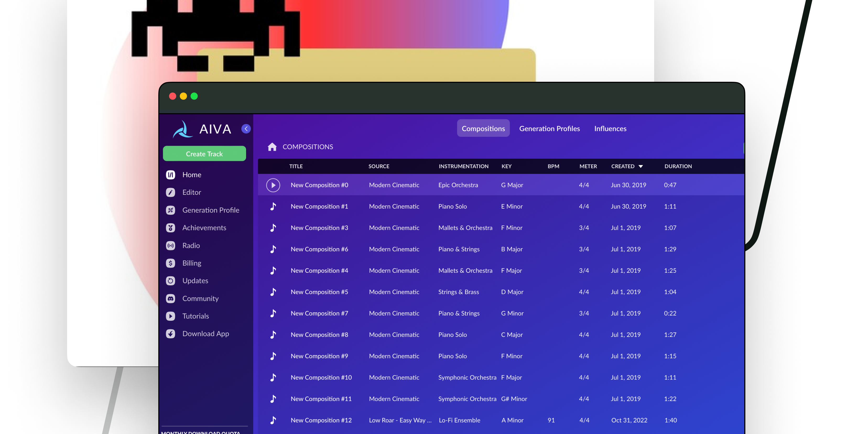Image resolution: width=868 pixels, height=434 pixels.
Task: Click the Achievements medal icon
Action: coord(171,228)
